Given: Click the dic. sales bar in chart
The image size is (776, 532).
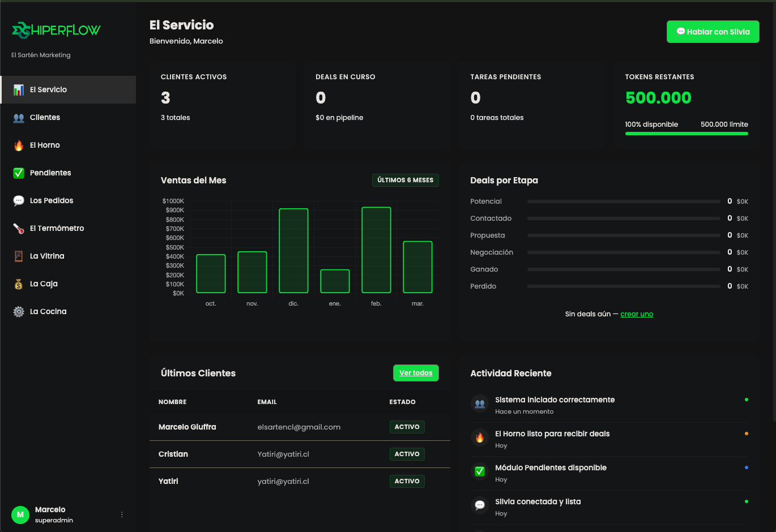Looking at the screenshot, I should [x=293, y=251].
